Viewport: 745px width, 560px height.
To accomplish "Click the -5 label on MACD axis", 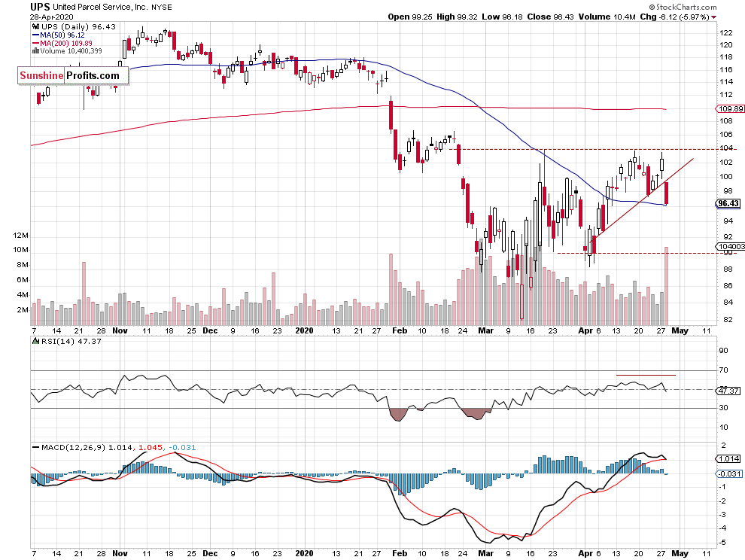I will point(722,543).
